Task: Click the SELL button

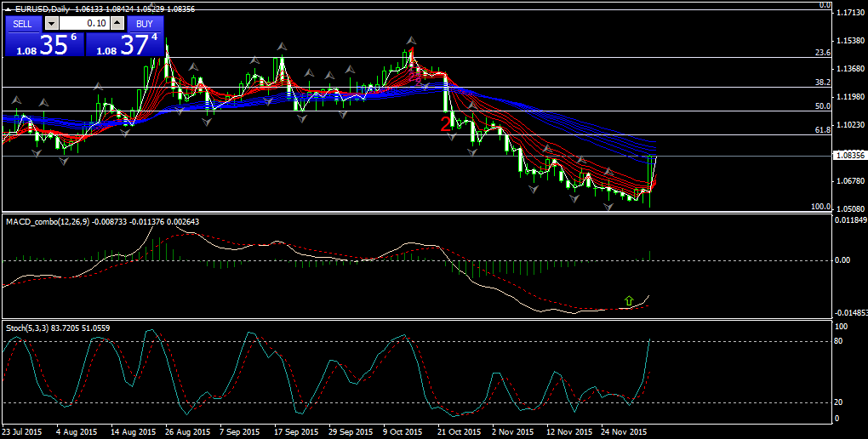Action: [23, 24]
